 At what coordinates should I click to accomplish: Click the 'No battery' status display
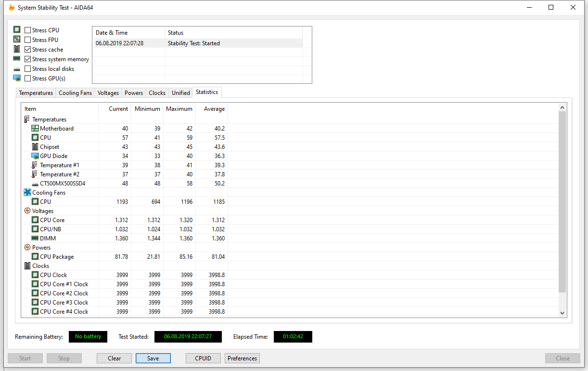coord(88,336)
